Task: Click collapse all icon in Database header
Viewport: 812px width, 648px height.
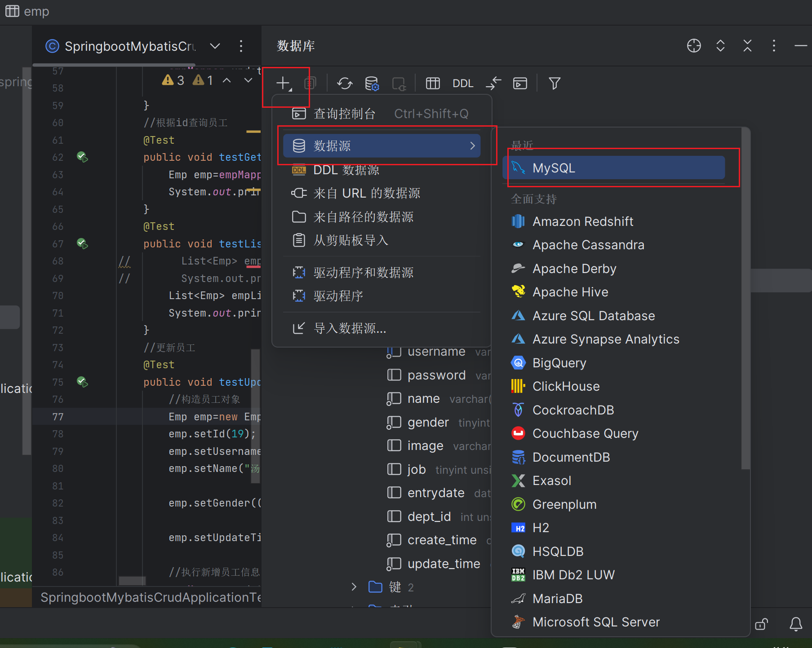Action: tap(747, 46)
